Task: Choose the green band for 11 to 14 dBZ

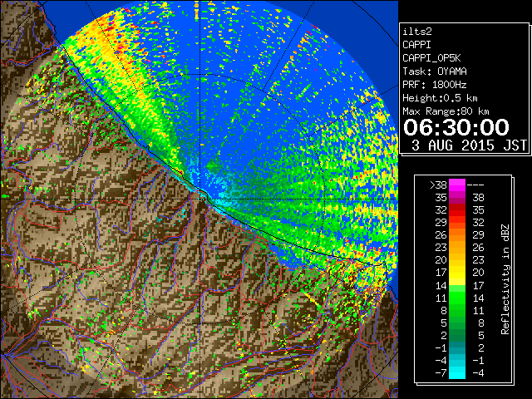Action: [457, 298]
